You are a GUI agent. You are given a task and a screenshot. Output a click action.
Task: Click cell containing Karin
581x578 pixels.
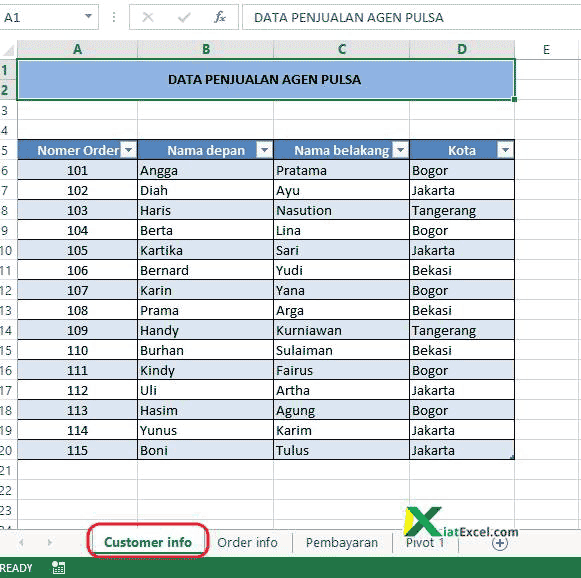(x=206, y=290)
